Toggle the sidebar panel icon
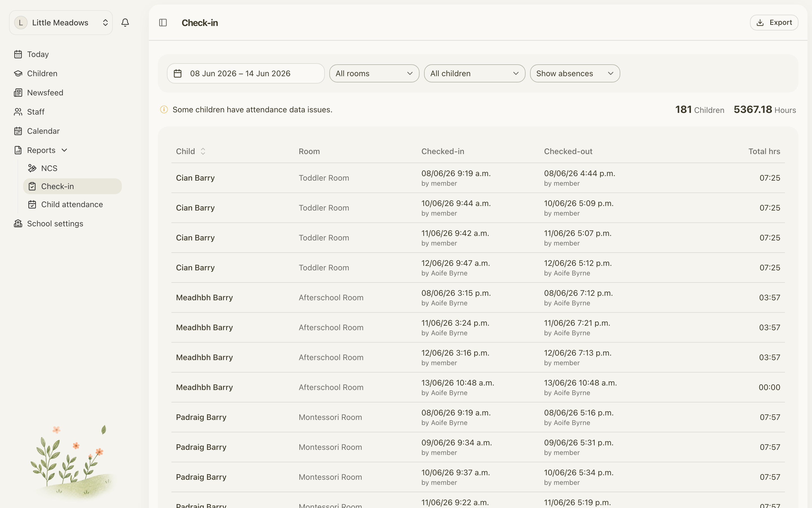 (x=163, y=23)
